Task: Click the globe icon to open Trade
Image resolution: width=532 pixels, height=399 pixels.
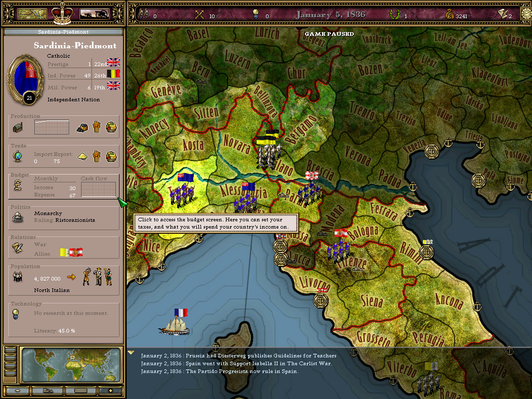Action: [18, 156]
